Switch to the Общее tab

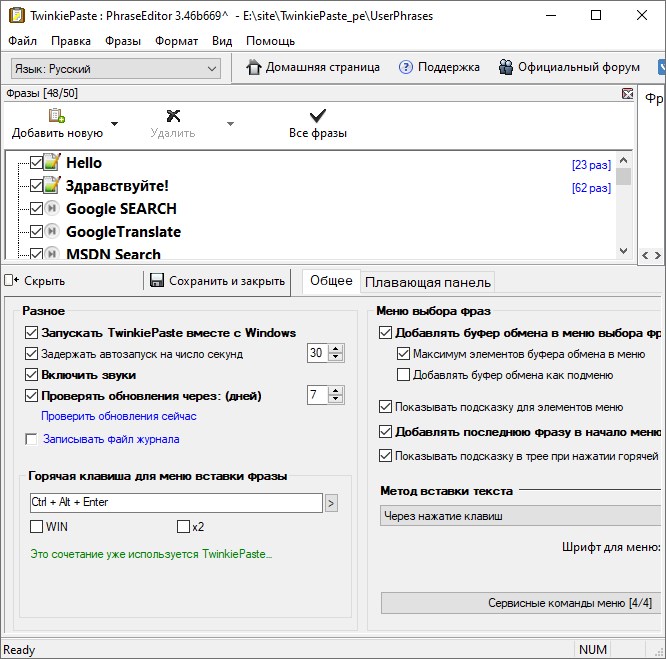(331, 281)
